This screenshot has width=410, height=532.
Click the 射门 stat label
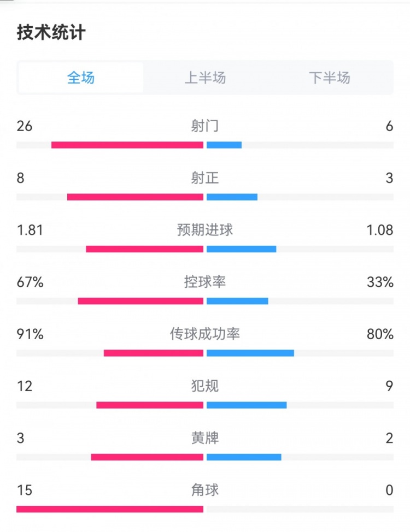tap(205, 126)
